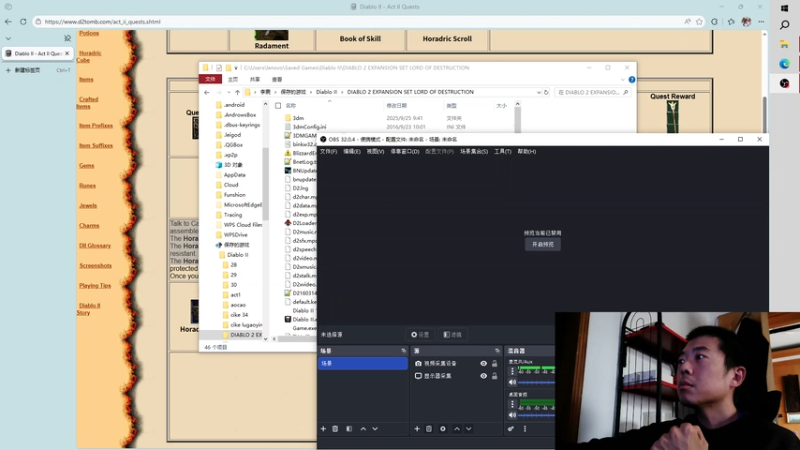800x450 pixels.
Task: Open scene filters icon in OBS scenes toolbar
Action: coord(349,429)
